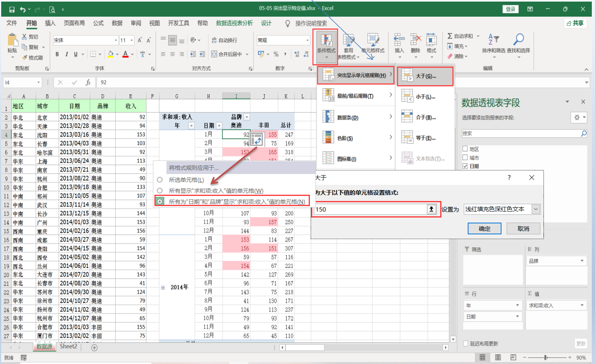
Task: Click the 登录 sign-in button
Action: pyautogui.click(x=511, y=9)
